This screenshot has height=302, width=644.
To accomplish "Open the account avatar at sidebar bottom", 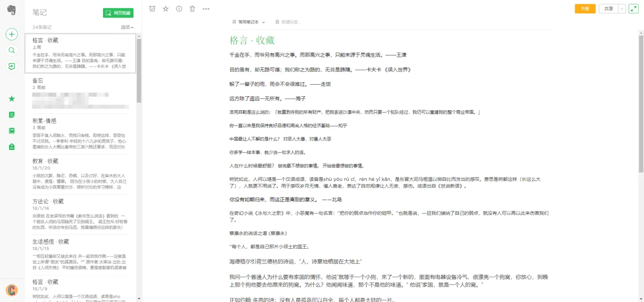I will click(x=12, y=290).
